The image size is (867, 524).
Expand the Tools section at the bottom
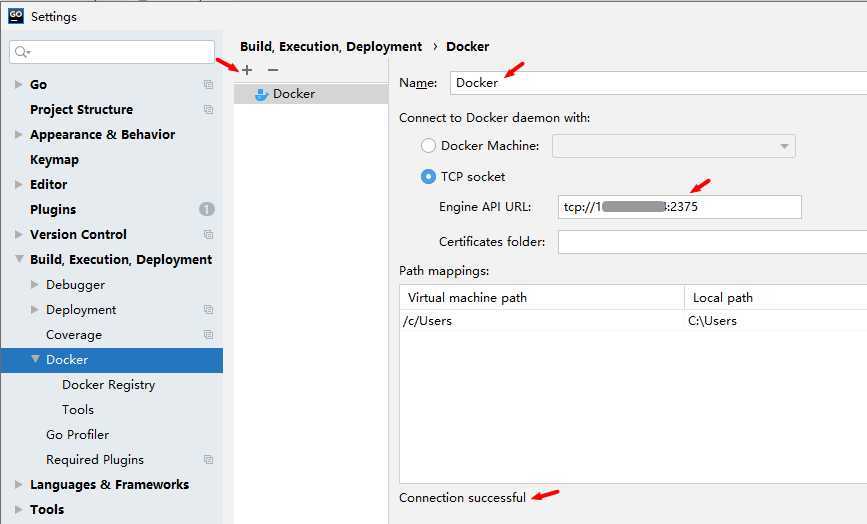tap(18, 509)
